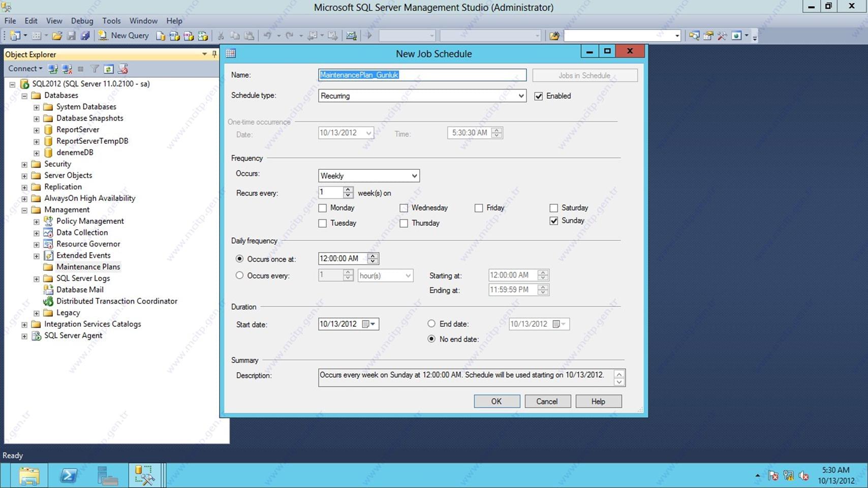The image size is (868, 488).
Task: Click the XMLA Query toolbar icon
Action: pyautogui.click(x=203, y=36)
